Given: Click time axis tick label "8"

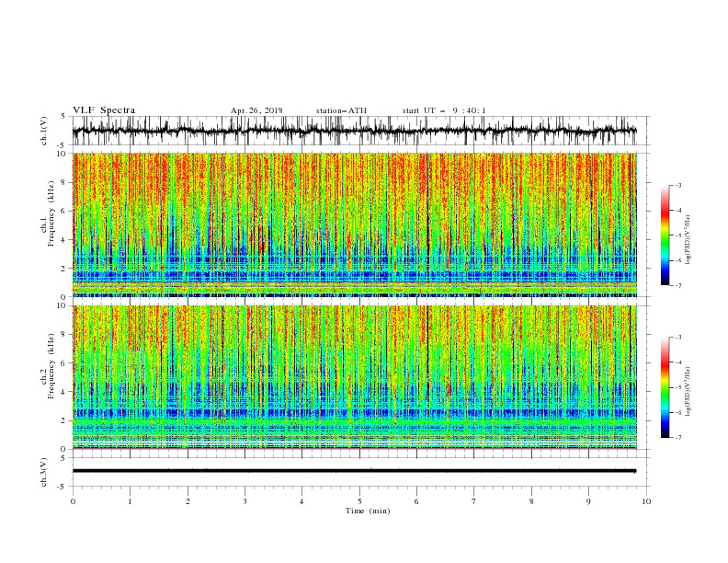Looking at the screenshot, I should tap(531, 501).
